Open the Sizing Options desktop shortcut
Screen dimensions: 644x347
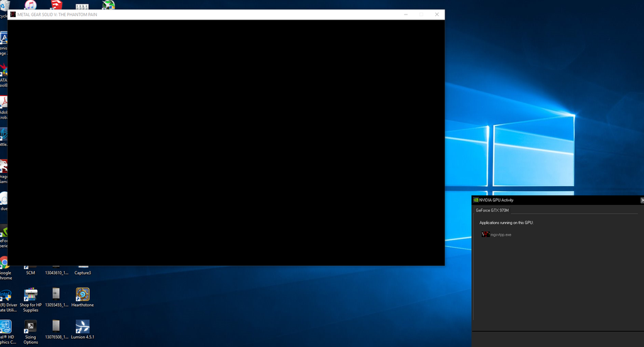30,327
